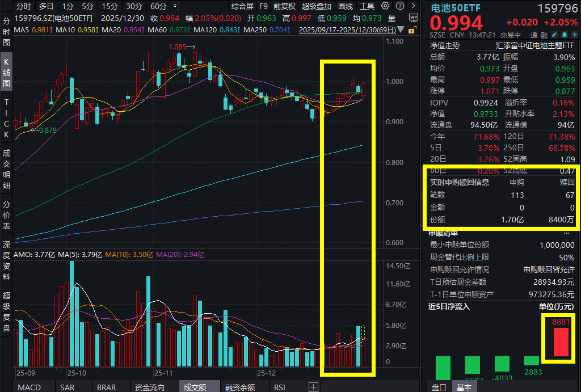Open the 60分 period dropdown arrow
The image size is (581, 392).
coord(174,7)
